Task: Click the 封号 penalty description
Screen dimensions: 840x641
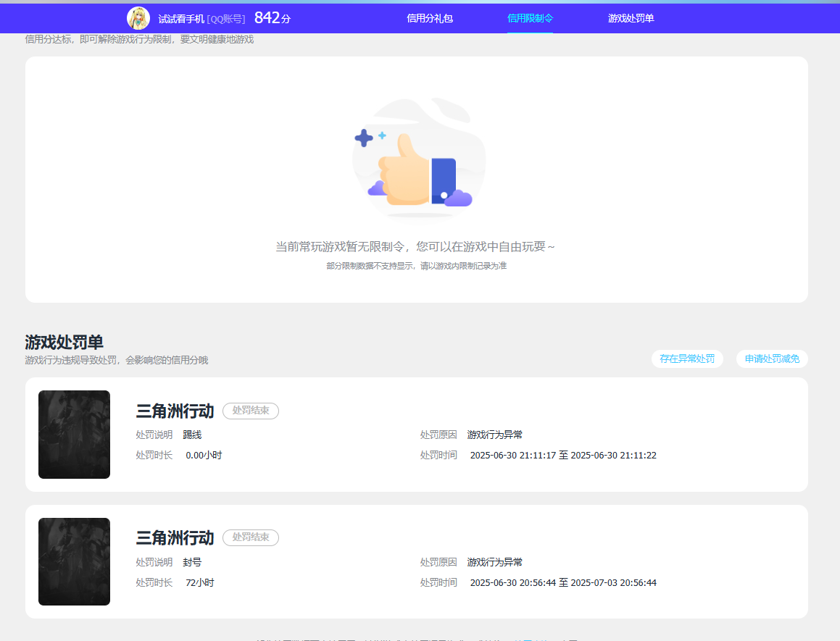Action: 192,562
